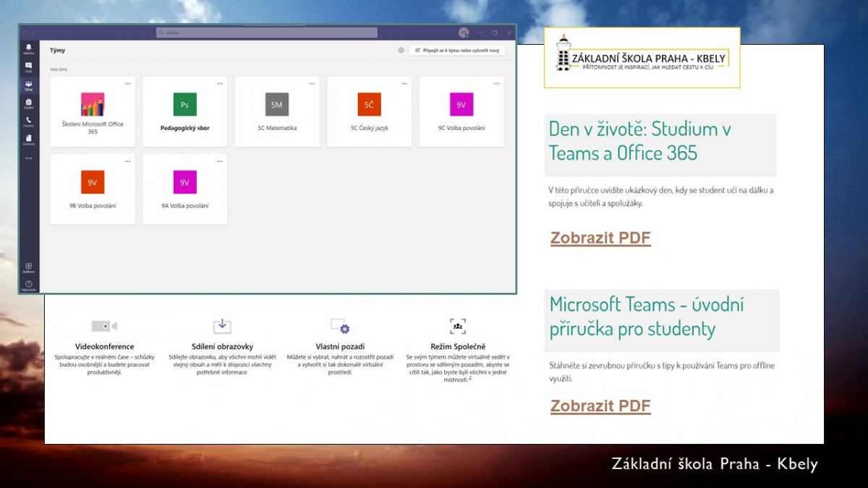Click the Vlastní pozadí heading
868x488 pixels.
tap(340, 346)
